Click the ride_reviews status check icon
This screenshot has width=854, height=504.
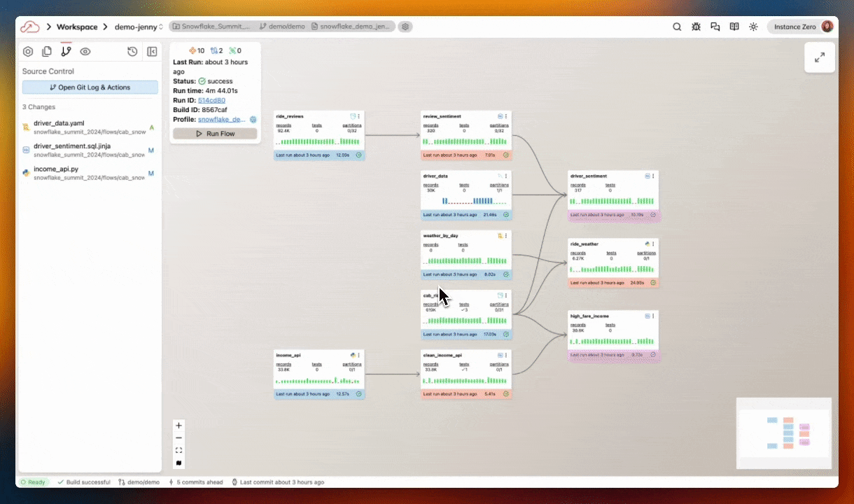point(358,155)
